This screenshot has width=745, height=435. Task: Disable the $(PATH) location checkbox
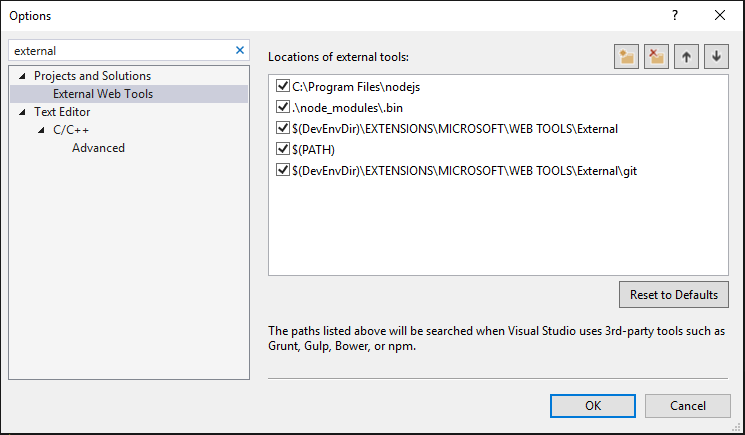pyautogui.click(x=282, y=149)
